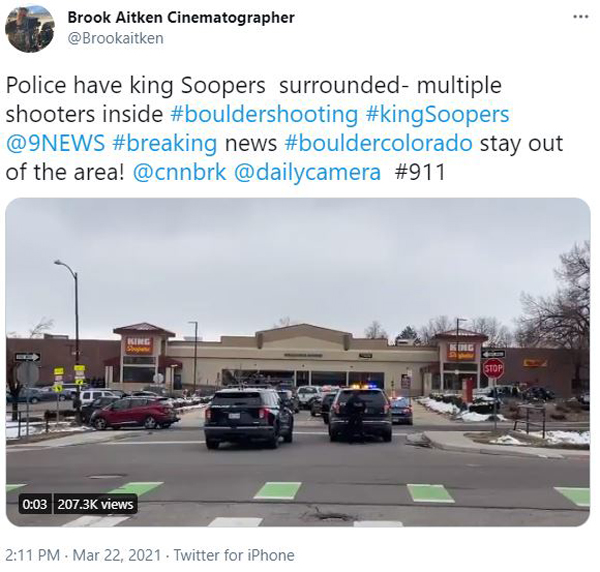Click the Mar 22, 2021 date

pos(117,555)
